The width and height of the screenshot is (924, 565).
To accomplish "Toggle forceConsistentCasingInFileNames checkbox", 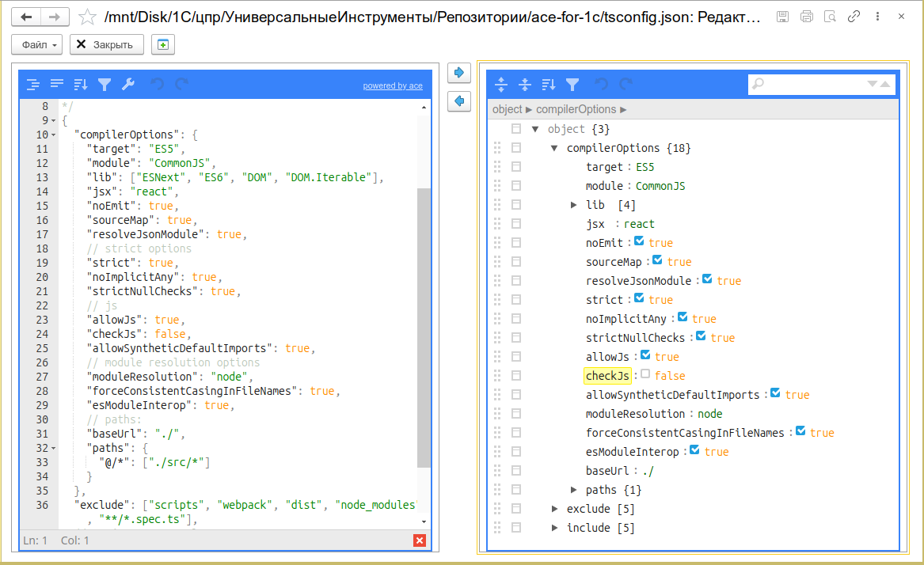I will point(800,430).
